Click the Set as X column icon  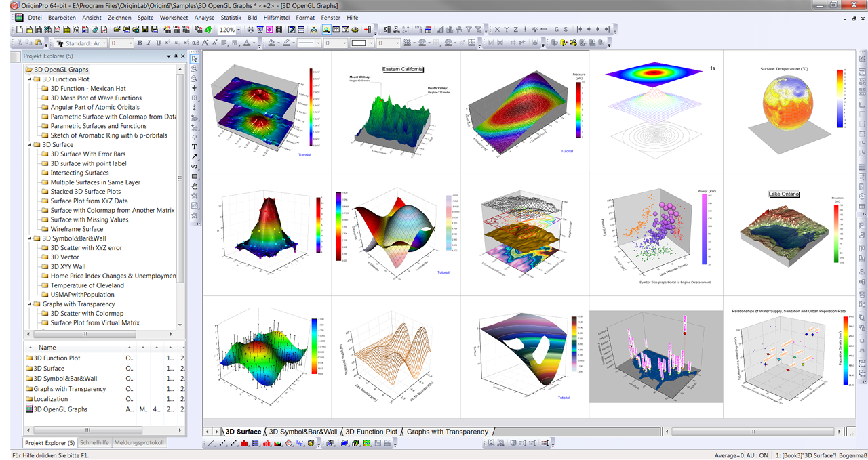[x=497, y=30]
